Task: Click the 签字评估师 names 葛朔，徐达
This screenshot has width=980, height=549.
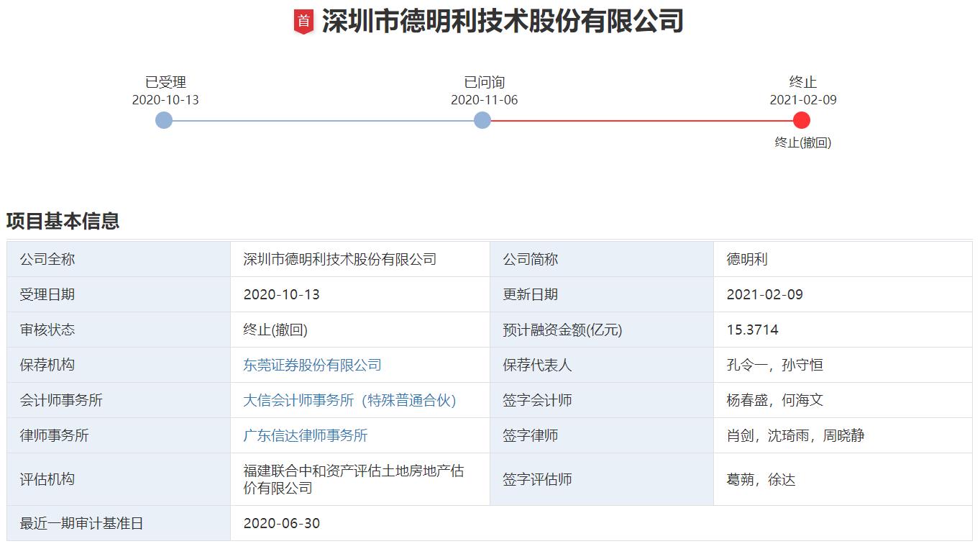Action: point(761,479)
